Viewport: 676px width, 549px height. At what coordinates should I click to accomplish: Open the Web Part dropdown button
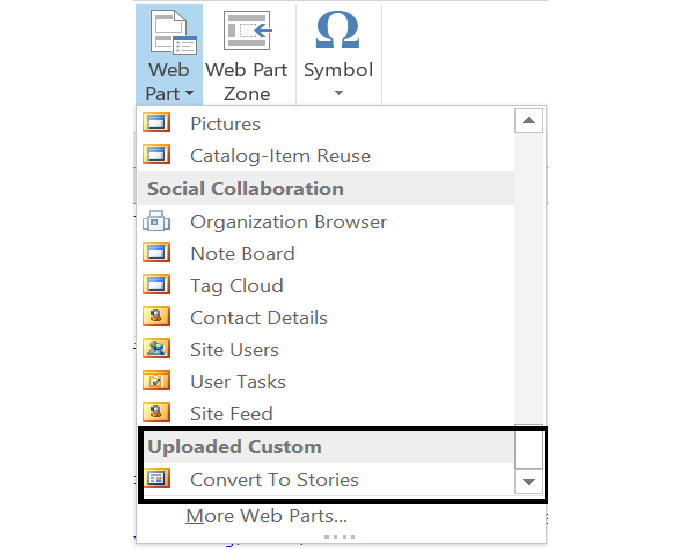[x=169, y=55]
